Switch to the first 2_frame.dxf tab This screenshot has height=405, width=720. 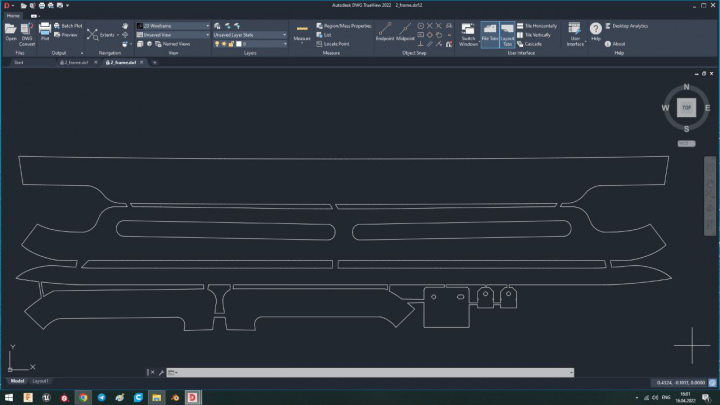[x=74, y=62]
